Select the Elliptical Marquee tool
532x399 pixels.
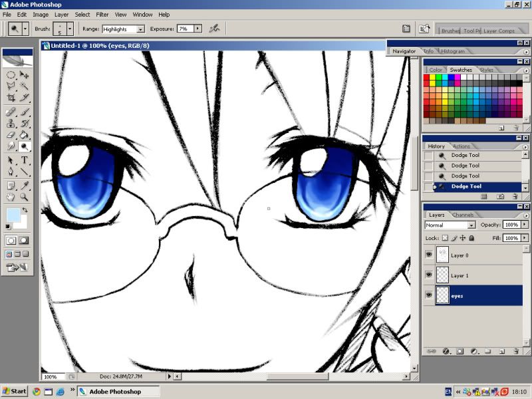pos(11,74)
